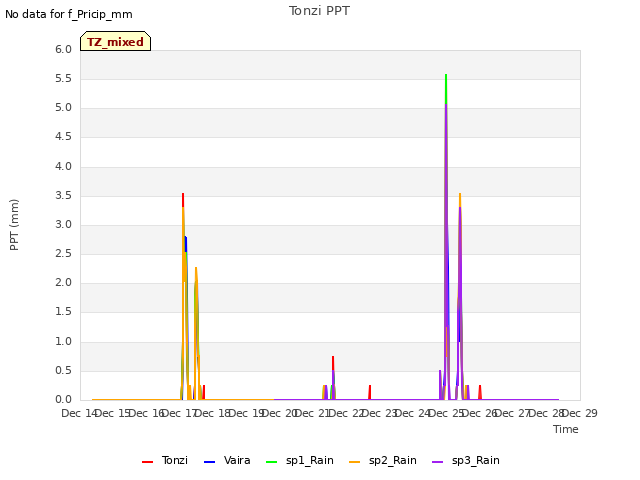Viewport: 640px width, 480px height.
Task: Click the red Tonzi legend color marker
Action: click(x=147, y=462)
